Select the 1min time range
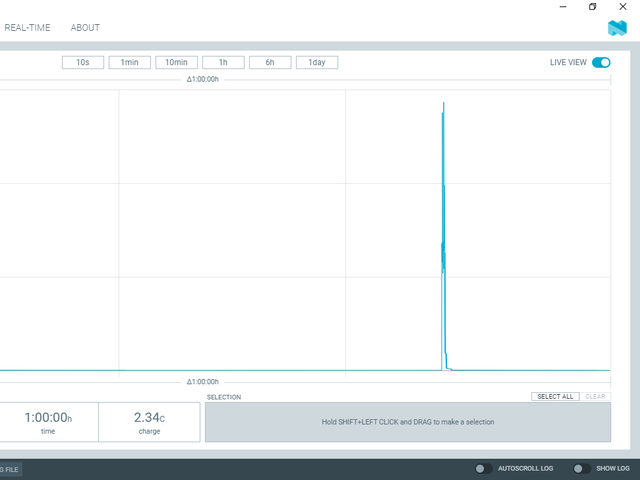Screen dimensions: 640x480 point(130,62)
